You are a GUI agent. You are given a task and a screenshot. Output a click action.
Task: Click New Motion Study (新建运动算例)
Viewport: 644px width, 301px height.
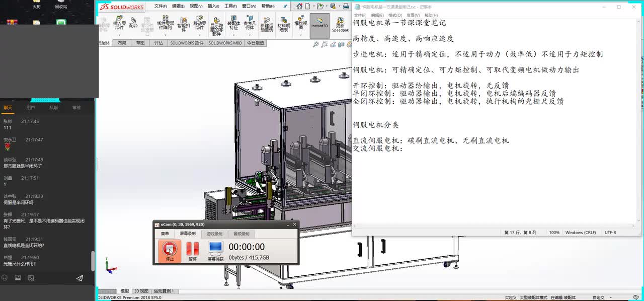(x=267, y=25)
